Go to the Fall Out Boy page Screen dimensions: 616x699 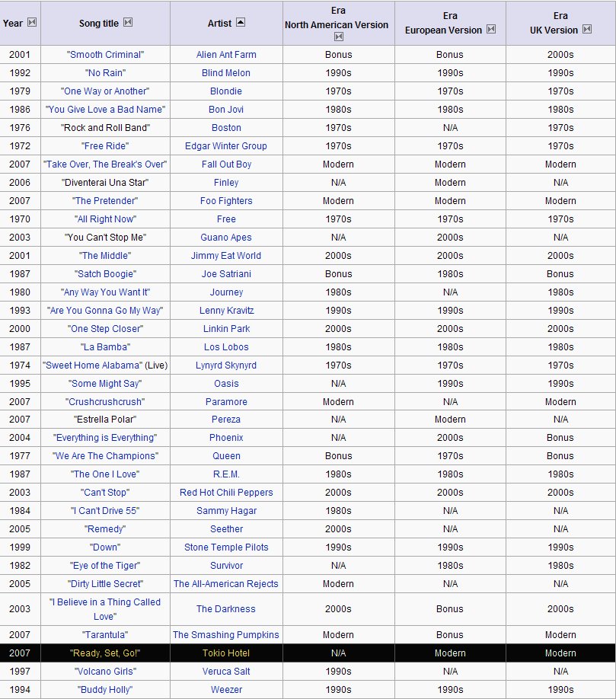(226, 164)
